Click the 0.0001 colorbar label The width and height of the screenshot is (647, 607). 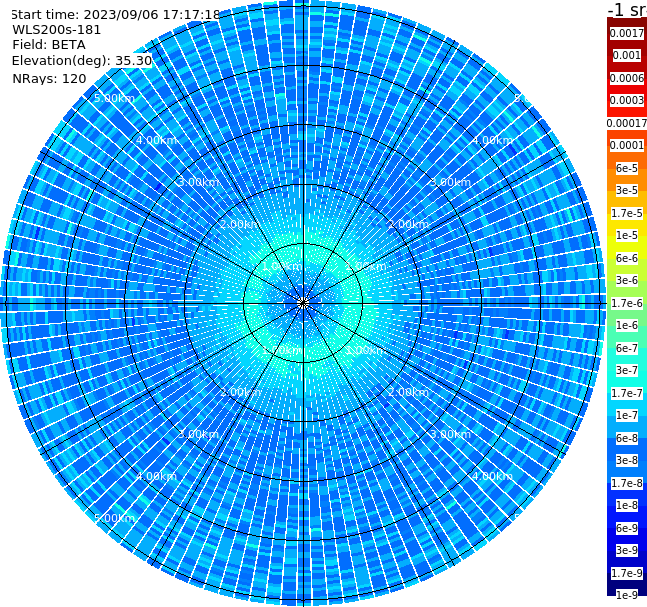(x=627, y=145)
